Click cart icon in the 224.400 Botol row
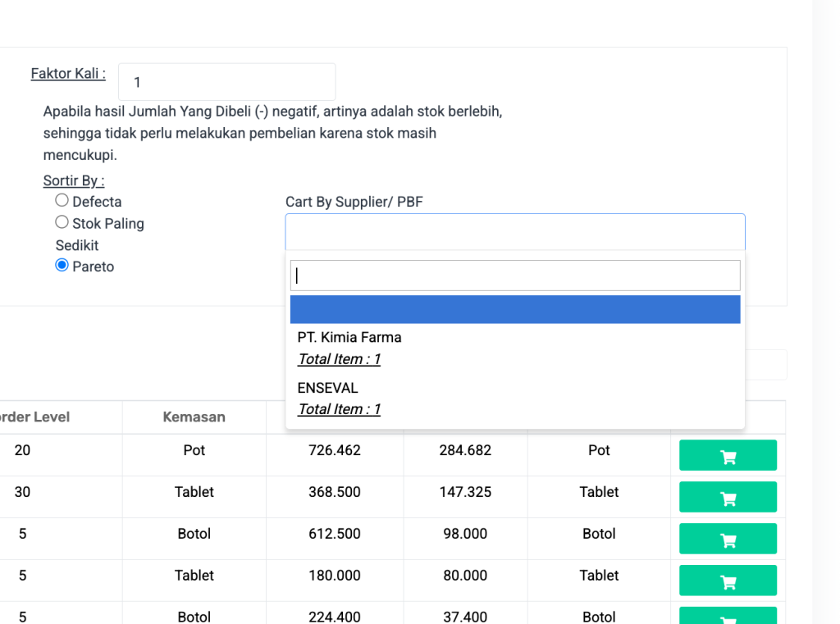The image size is (840, 624). (727, 617)
